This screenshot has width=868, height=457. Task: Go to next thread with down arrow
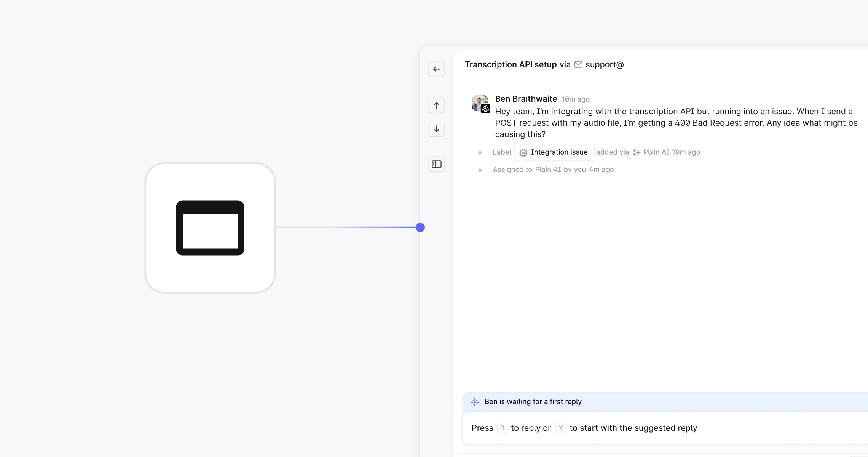(437, 129)
